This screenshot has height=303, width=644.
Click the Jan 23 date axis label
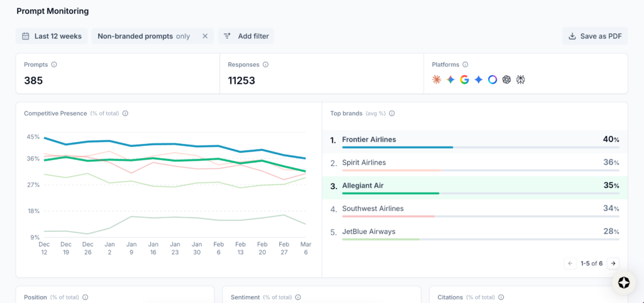tap(175, 248)
